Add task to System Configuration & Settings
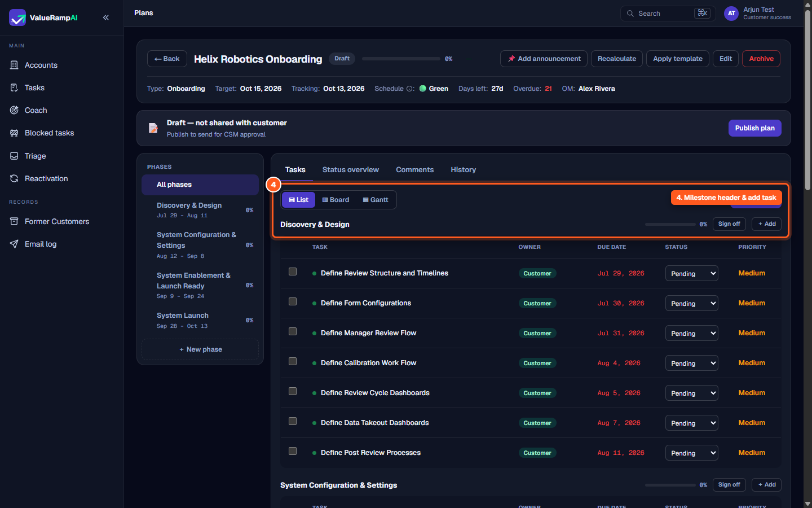This screenshot has width=812, height=508. click(x=766, y=485)
